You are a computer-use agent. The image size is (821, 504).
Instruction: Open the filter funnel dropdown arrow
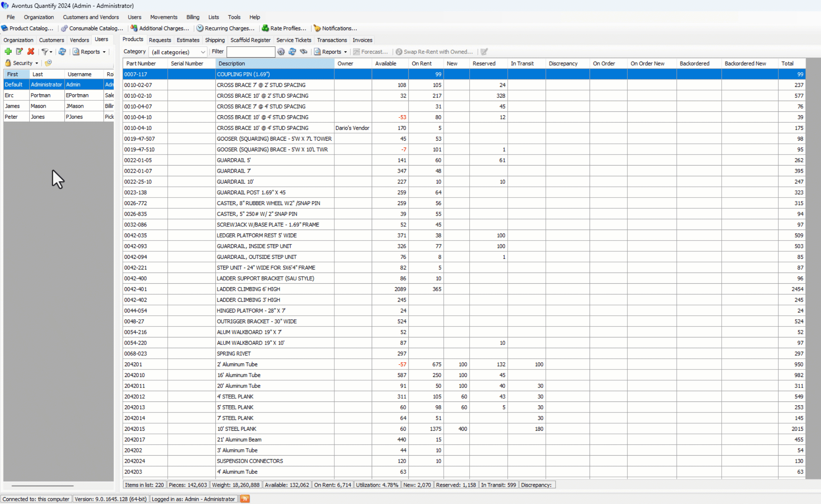51,52
